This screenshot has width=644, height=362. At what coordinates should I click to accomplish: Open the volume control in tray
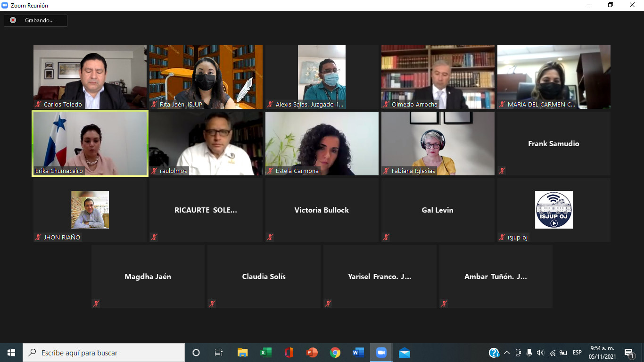click(x=540, y=353)
